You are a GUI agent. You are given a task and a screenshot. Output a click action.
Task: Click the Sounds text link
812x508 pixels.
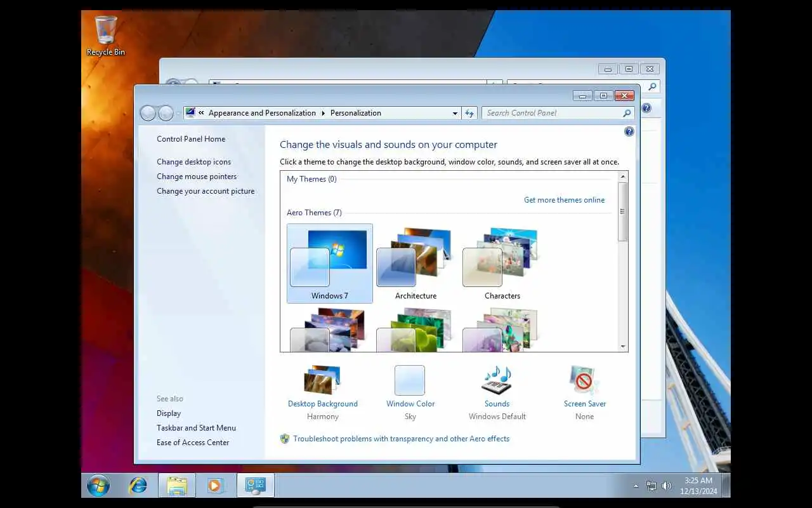[497, 404]
